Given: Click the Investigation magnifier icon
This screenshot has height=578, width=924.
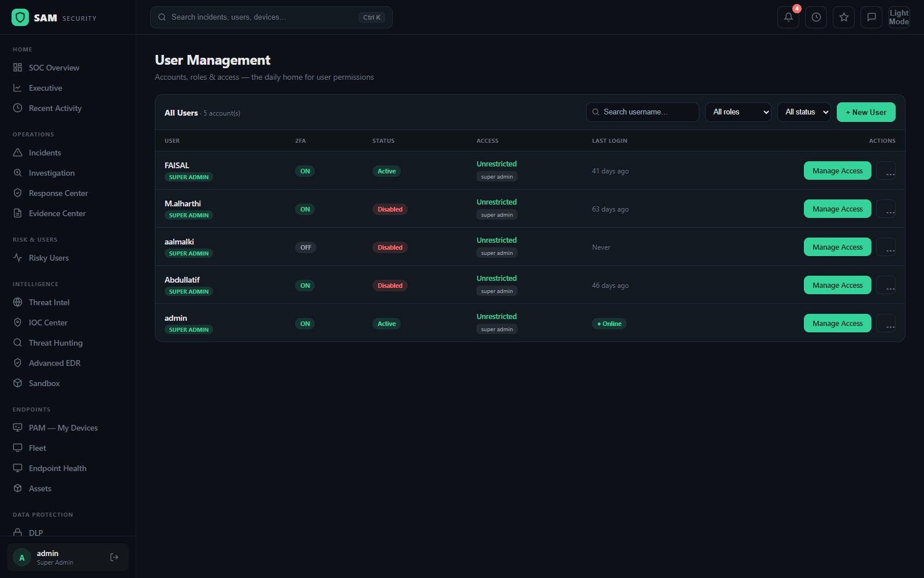Looking at the screenshot, I should (17, 173).
